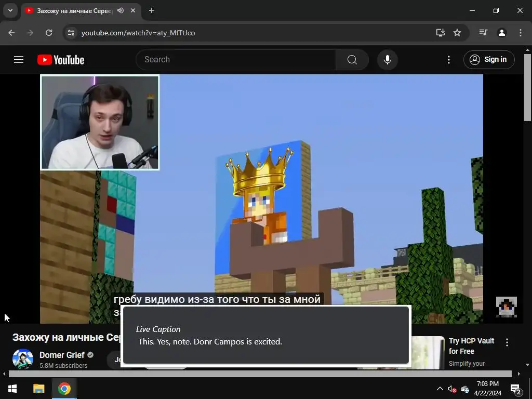Go back to the previous page
The width and height of the screenshot is (532, 399).
click(11, 33)
